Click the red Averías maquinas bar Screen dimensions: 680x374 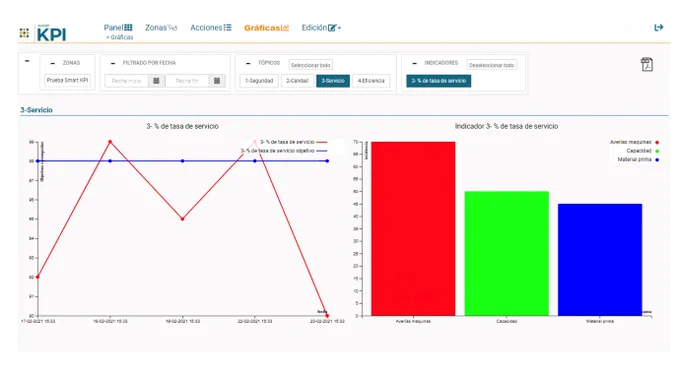click(413, 229)
